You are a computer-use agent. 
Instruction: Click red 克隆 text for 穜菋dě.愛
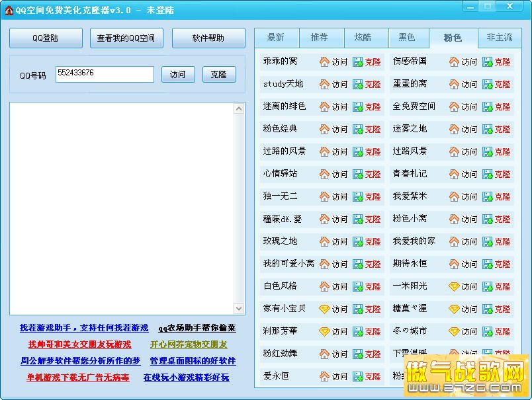click(373, 220)
